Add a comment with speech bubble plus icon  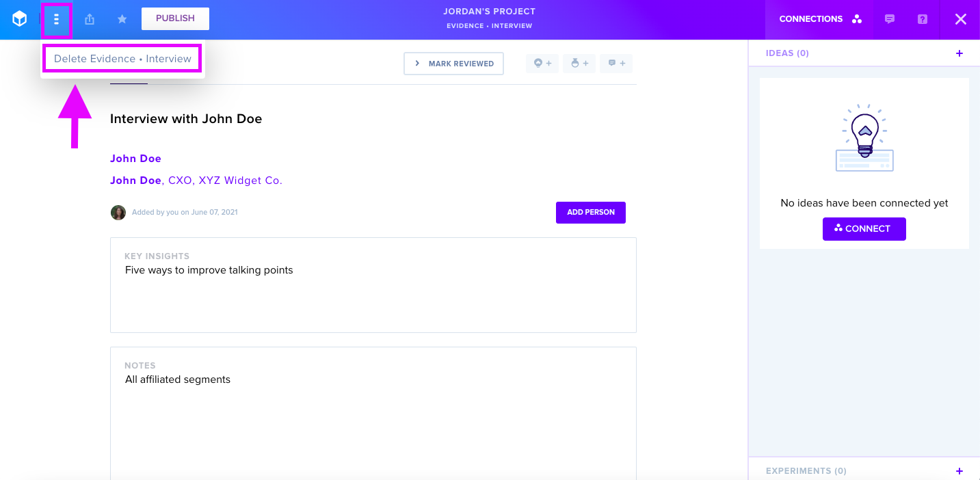(616, 64)
